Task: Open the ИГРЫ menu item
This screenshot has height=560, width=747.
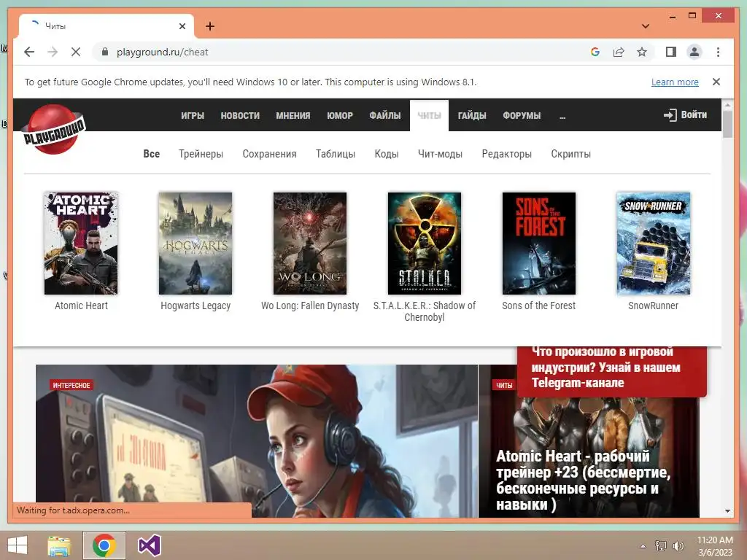Action: click(x=193, y=116)
